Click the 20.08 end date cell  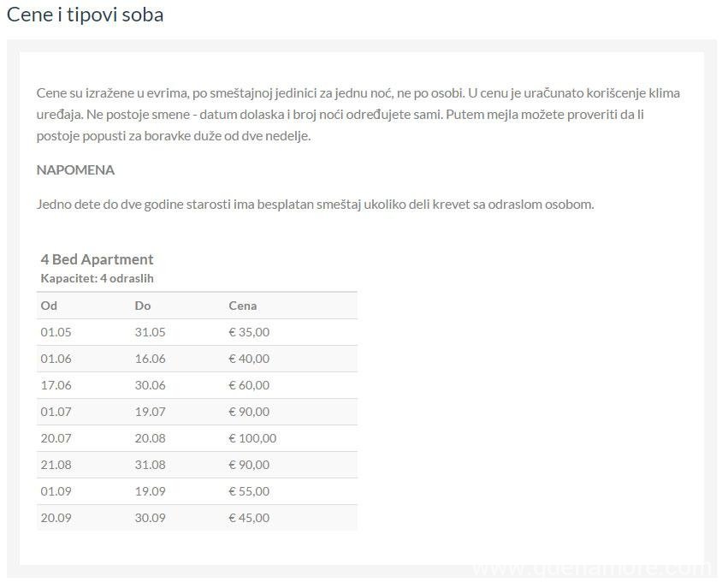click(x=150, y=438)
